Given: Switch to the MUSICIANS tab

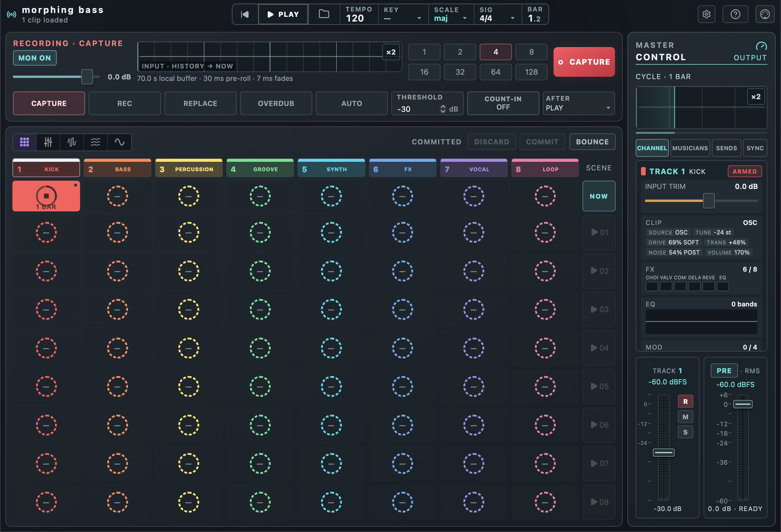Looking at the screenshot, I should [690, 148].
